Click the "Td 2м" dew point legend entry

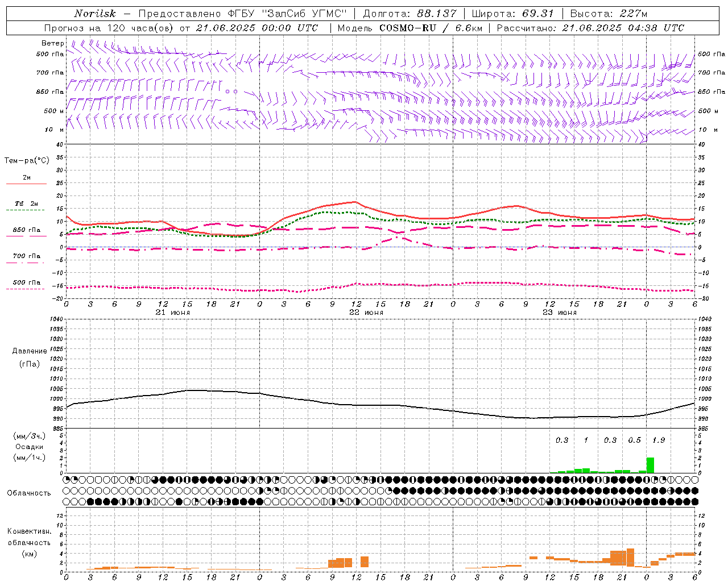pos(27,203)
